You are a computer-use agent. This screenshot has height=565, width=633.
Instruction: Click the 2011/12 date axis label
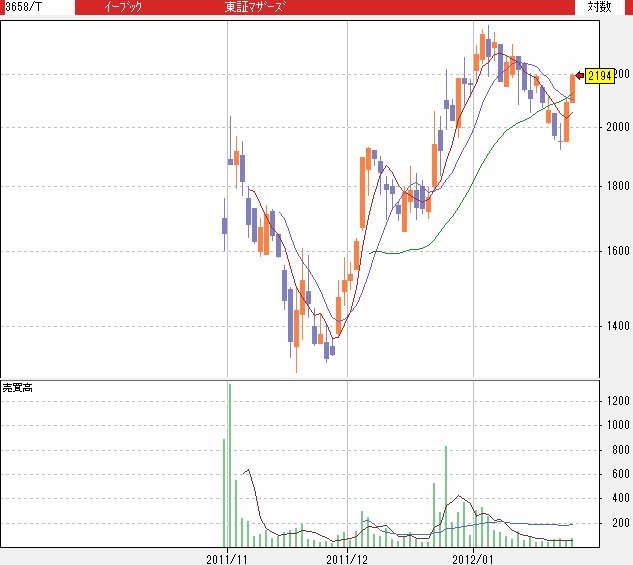pos(347,559)
